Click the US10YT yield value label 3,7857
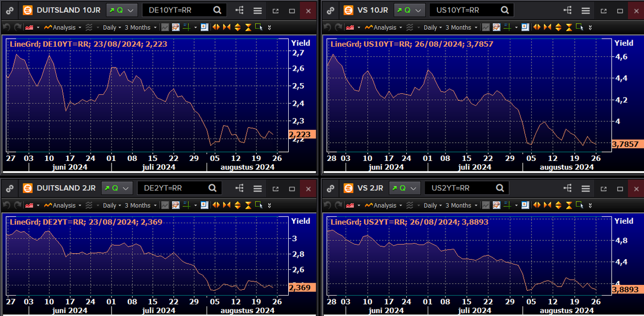Screen dimensions: 644x316 [627, 144]
